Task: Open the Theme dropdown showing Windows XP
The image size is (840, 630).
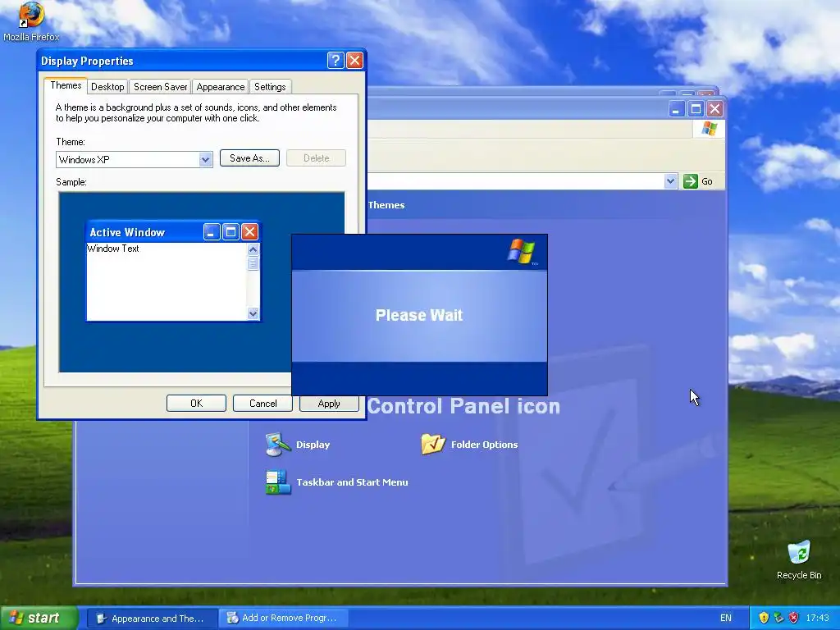Action: [x=135, y=160]
